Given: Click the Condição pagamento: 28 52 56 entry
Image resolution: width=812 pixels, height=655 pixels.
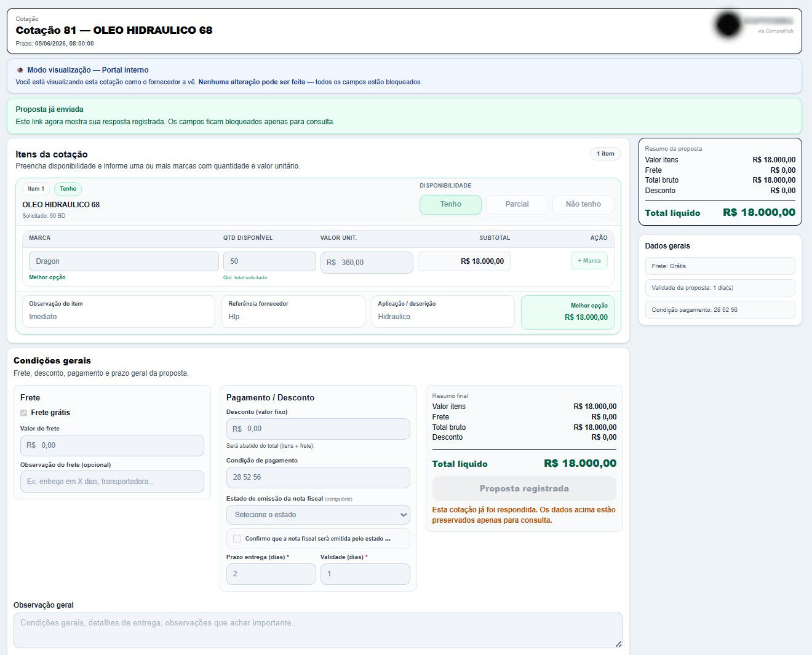Looking at the screenshot, I should 720,310.
